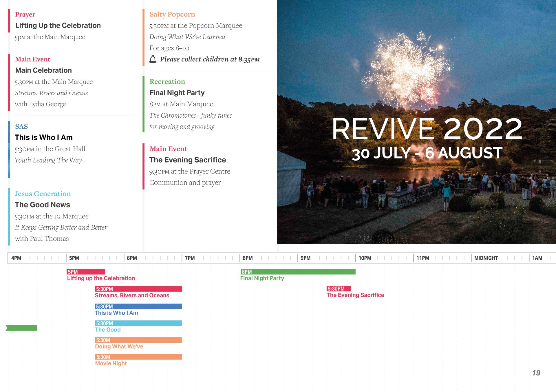The width and height of the screenshot is (556, 392).
Task: Click '5.30PM at the Main Marquee' line
Action: 54,82
